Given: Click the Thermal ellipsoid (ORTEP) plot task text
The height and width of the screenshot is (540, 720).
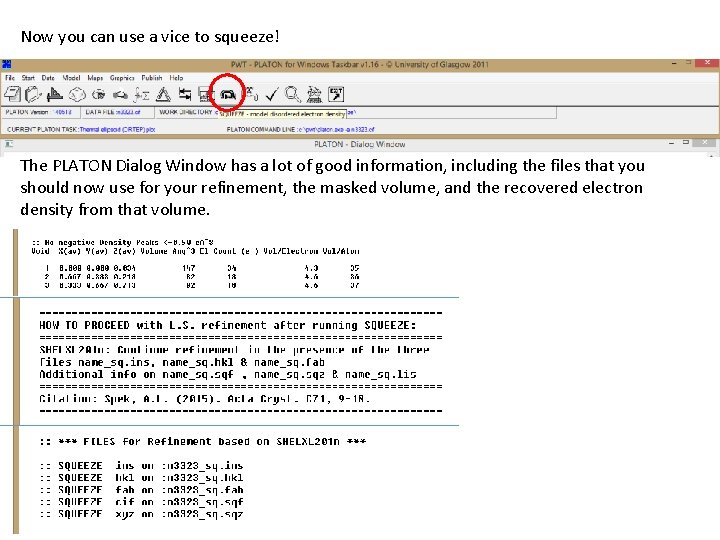Looking at the screenshot, I should [117, 129].
